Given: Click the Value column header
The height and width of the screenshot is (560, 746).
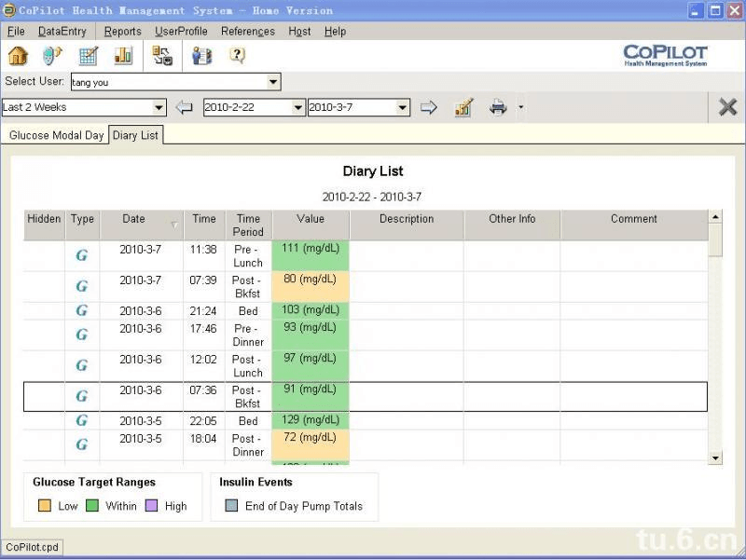Looking at the screenshot, I should (311, 225).
